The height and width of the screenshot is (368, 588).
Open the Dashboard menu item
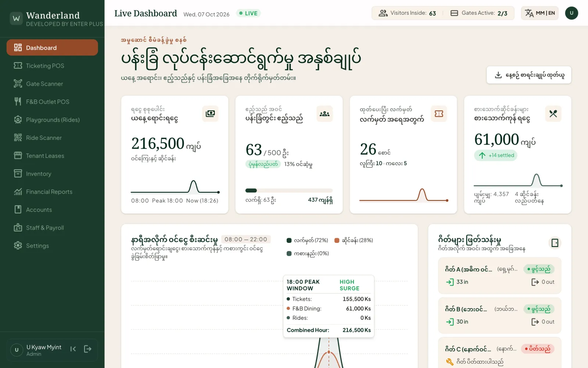[x=52, y=47]
